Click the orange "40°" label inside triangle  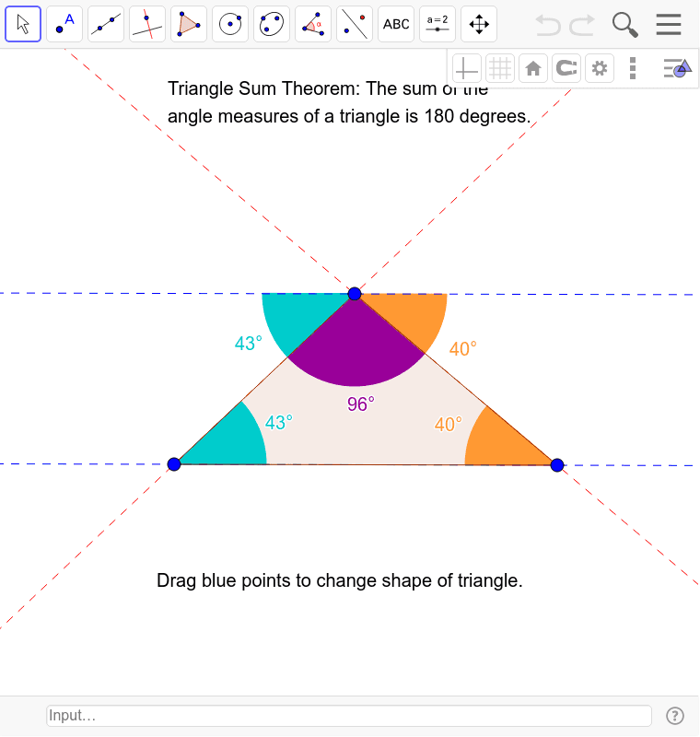click(x=449, y=425)
